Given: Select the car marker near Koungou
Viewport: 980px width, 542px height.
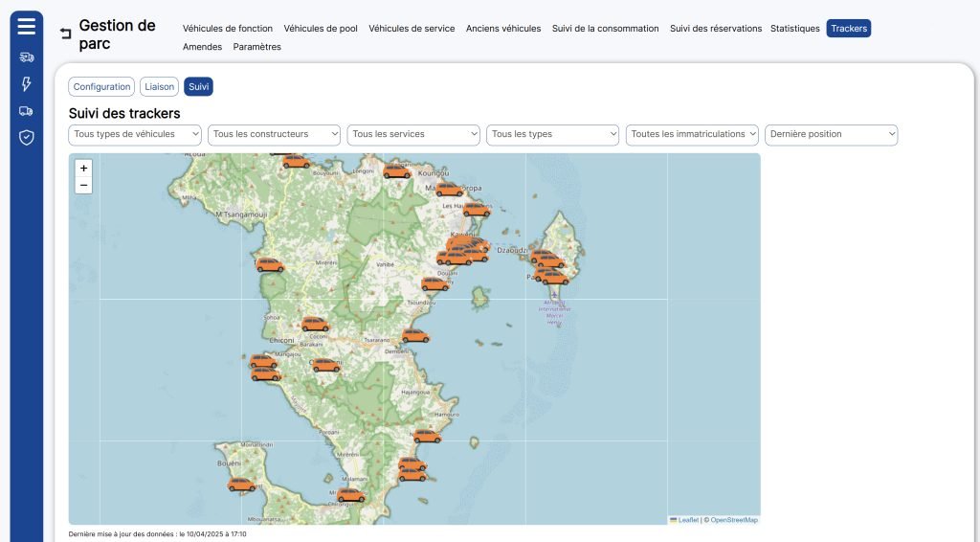Looking at the screenshot, I should point(397,170).
